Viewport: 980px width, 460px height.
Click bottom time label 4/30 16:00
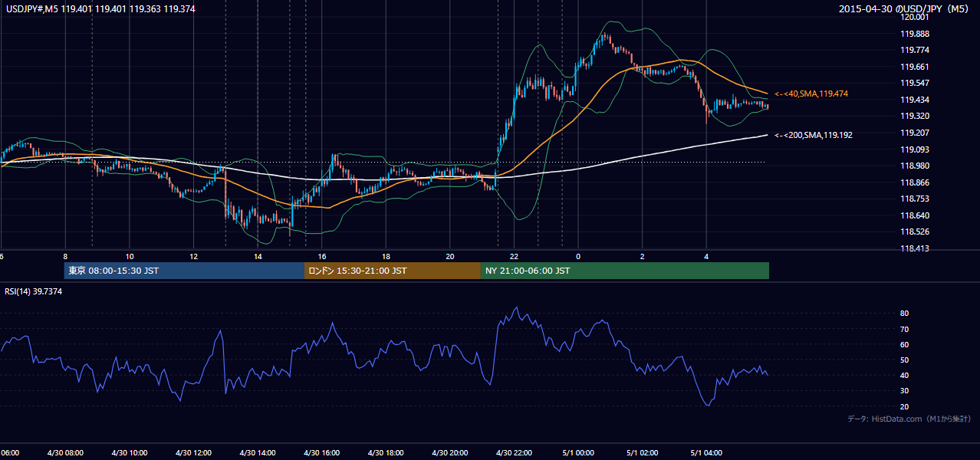322,453
